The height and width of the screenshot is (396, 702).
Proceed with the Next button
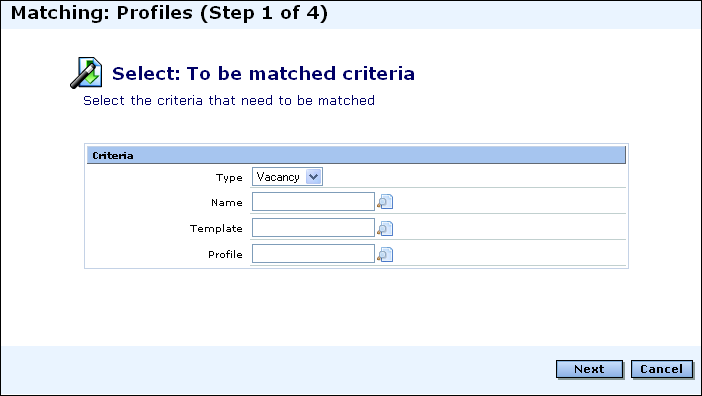[x=589, y=369]
